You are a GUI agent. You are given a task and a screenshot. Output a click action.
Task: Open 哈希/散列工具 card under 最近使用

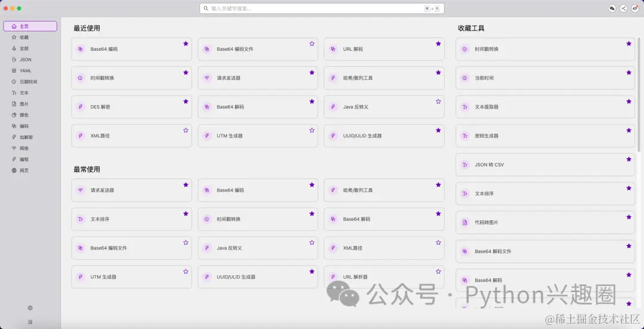tap(384, 78)
